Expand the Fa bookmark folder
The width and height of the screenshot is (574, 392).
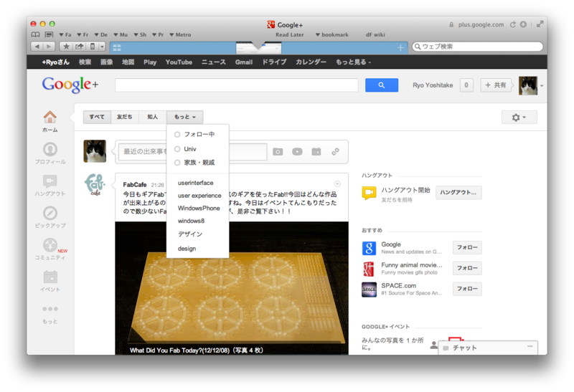[65, 34]
